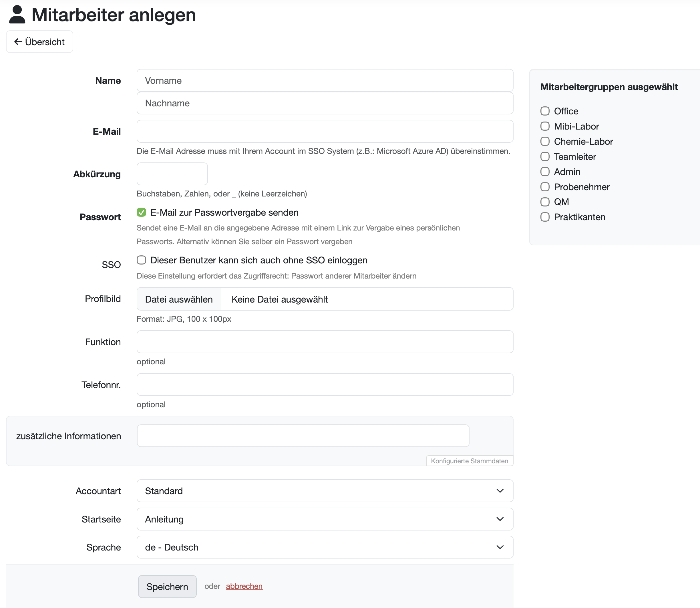Click the Vorname input field
700x608 pixels.
pyautogui.click(x=324, y=80)
